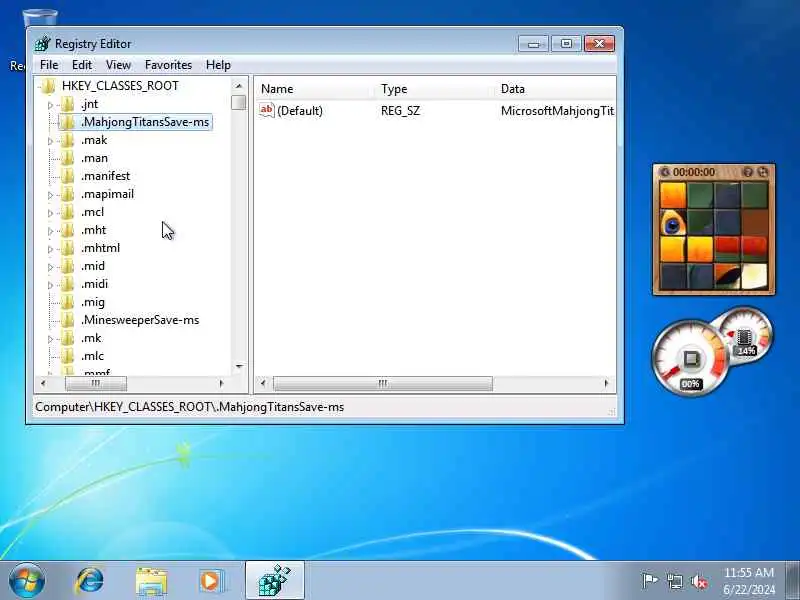Select the .manifest key label
Viewport: 800px width, 600px height.
pos(106,176)
